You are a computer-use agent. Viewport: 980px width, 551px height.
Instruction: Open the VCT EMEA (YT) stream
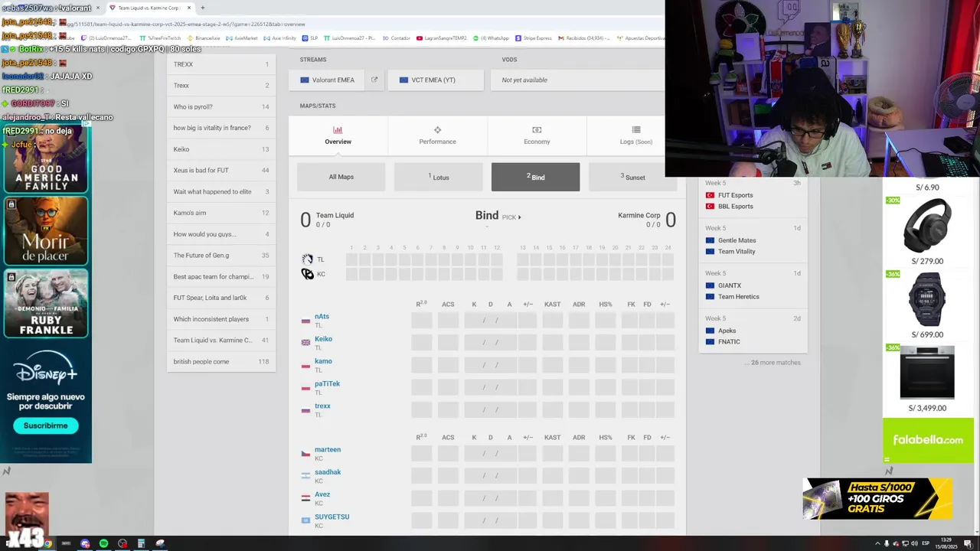pos(436,80)
